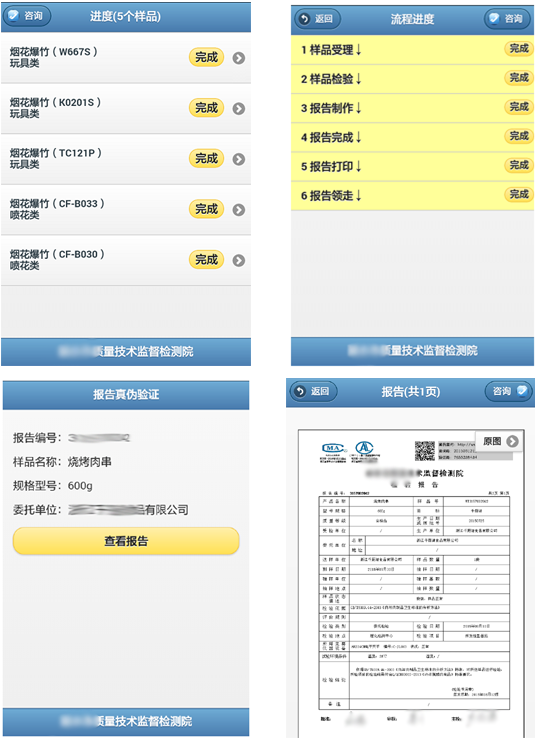The image size is (535, 739).
Task: Tap 完成 status of 样品受理 step
Action: click(x=519, y=49)
